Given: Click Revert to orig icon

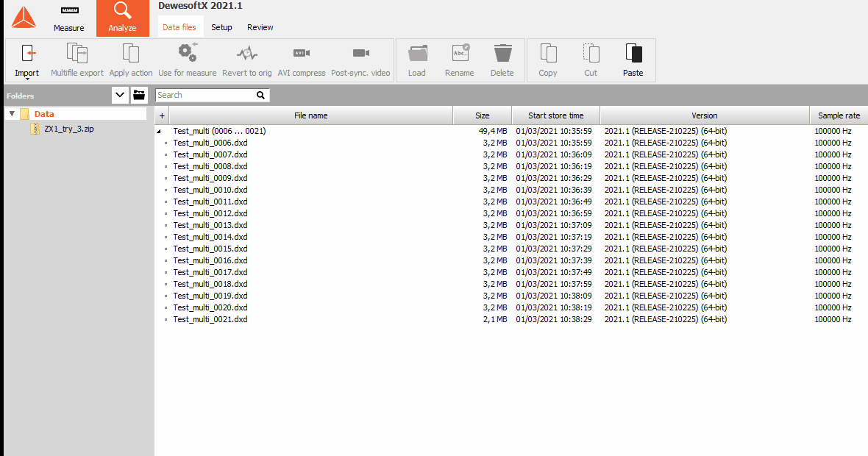Looking at the screenshot, I should (x=247, y=53).
